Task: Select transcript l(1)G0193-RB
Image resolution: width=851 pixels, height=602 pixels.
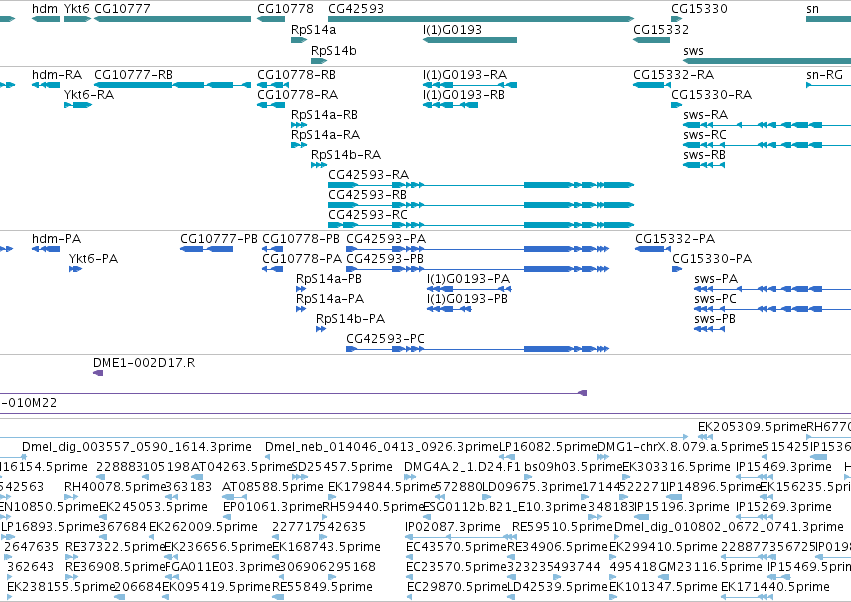Action: pyautogui.click(x=464, y=94)
